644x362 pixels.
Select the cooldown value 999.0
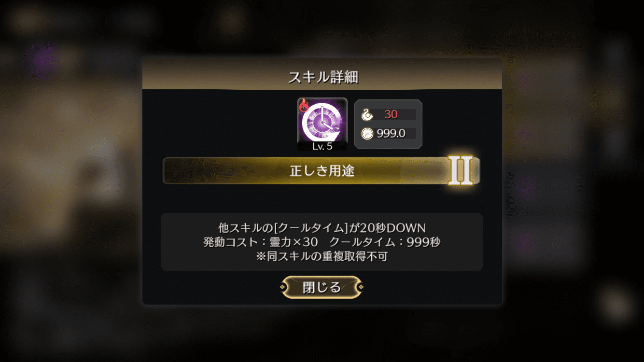[x=391, y=134]
